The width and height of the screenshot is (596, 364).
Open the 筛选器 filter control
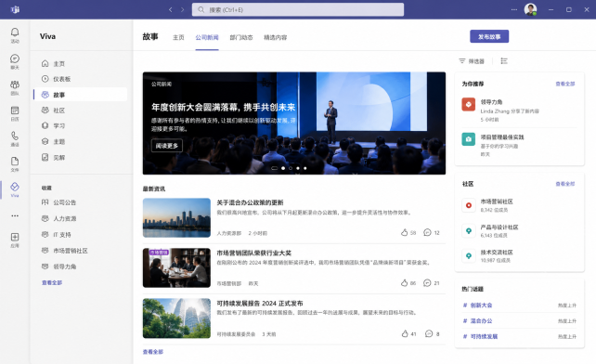[472, 61]
